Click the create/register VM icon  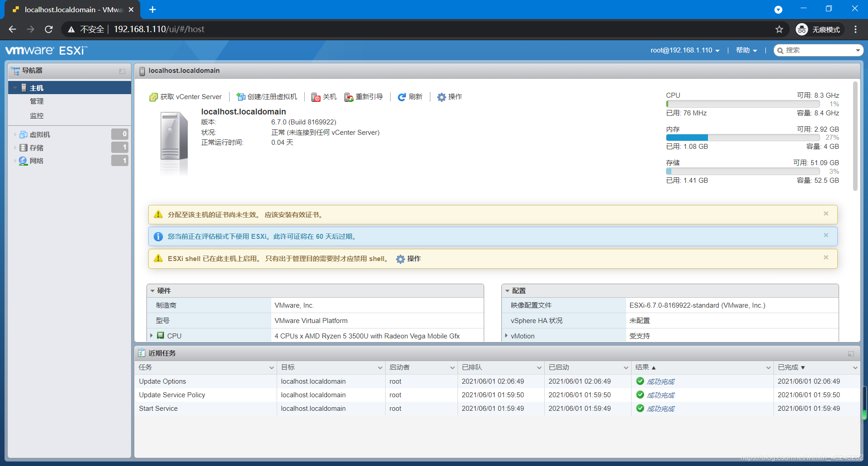(241, 97)
